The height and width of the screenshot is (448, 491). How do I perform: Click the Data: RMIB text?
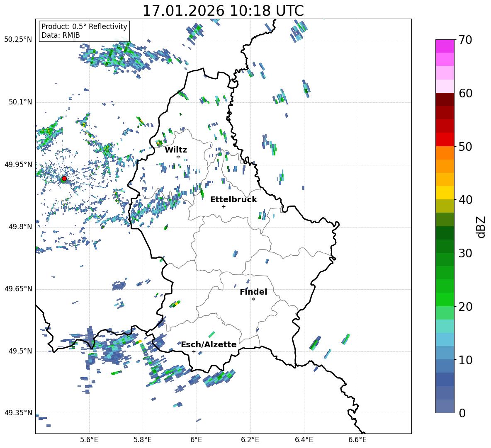point(61,35)
